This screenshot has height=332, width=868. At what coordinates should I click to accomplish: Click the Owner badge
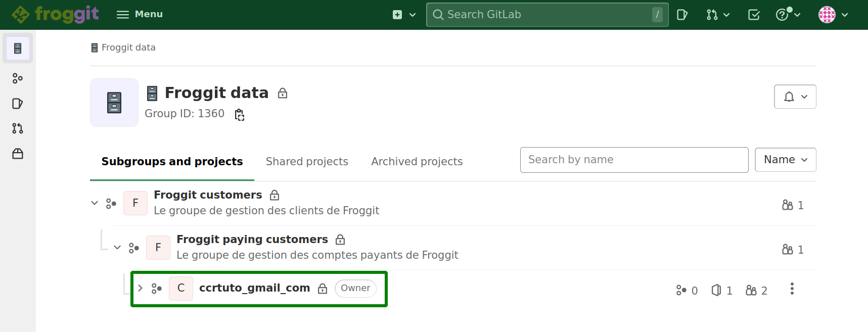pos(355,289)
